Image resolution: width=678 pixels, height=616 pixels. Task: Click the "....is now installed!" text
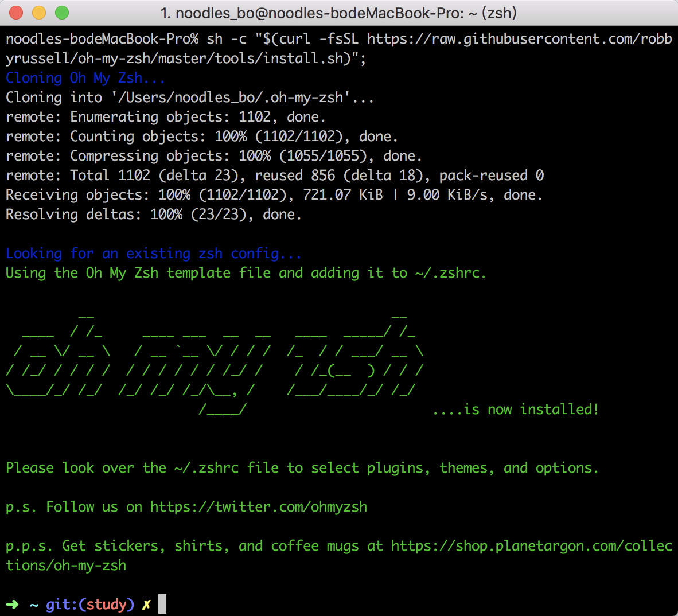click(516, 410)
